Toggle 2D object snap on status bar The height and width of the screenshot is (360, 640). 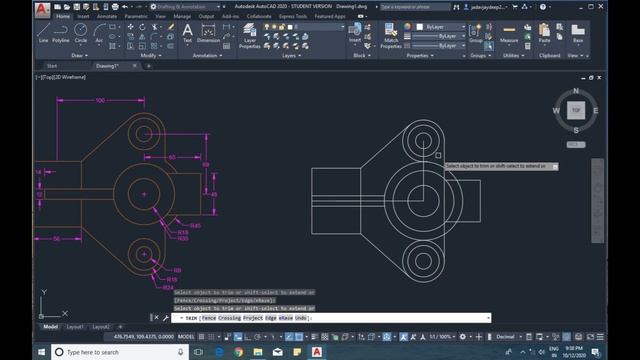click(299, 337)
